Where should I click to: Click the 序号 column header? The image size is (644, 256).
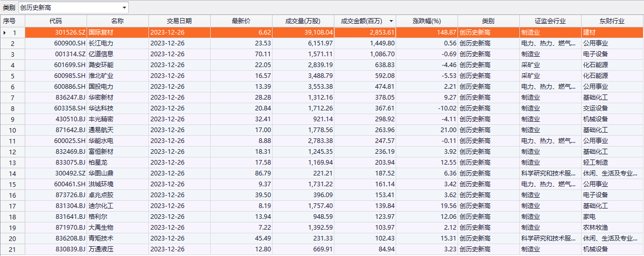[x=9, y=21]
